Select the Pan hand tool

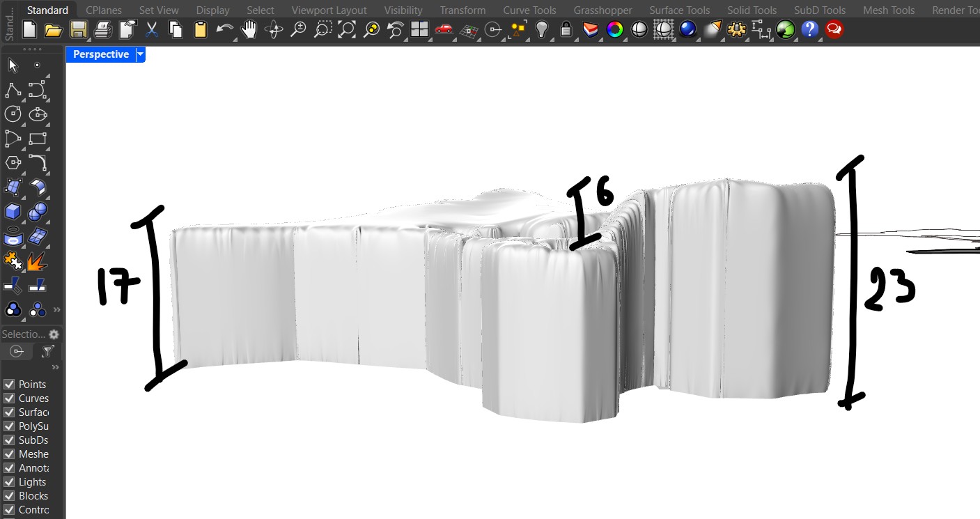coord(249,30)
